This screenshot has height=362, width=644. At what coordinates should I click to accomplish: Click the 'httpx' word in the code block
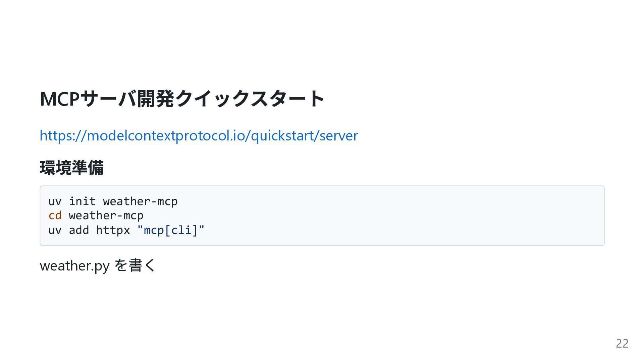113,230
